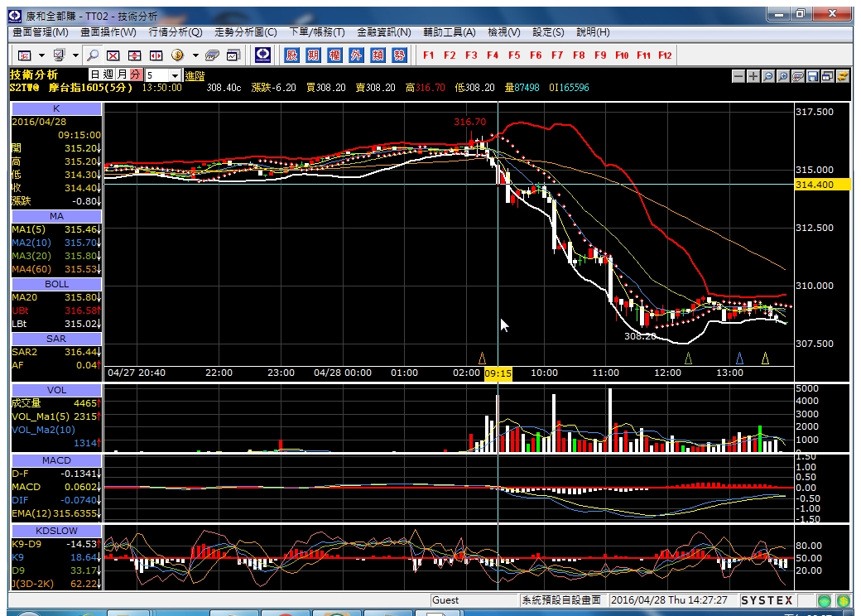
Task: Click the green status indicator in status bar
Action: 825,600
